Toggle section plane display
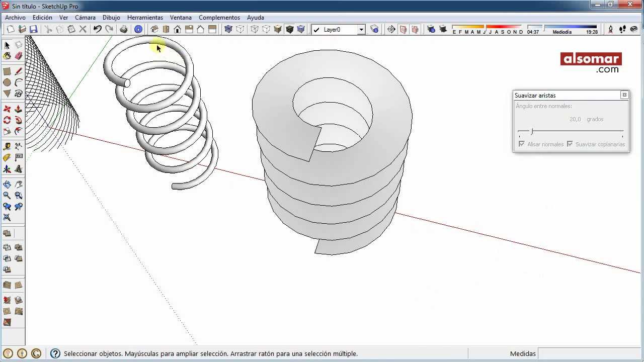Screen dimensions: 644x362 [404, 30]
